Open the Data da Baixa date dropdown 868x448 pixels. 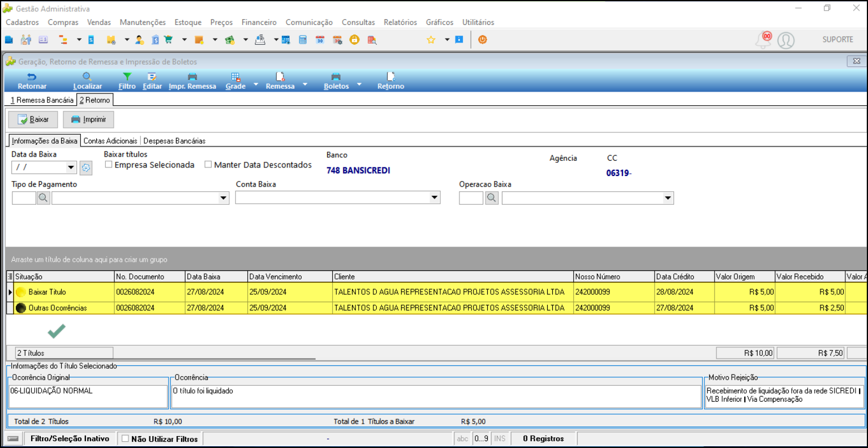click(x=71, y=167)
